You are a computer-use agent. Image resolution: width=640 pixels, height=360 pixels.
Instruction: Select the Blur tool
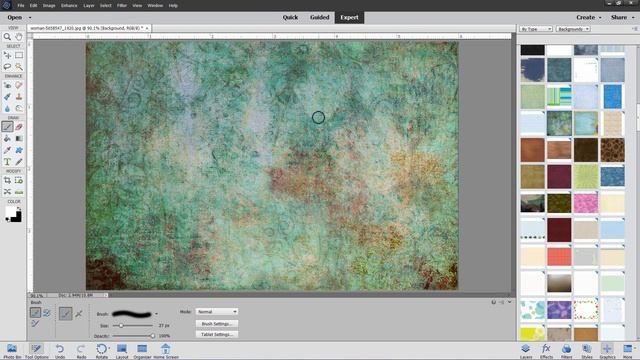[7, 108]
